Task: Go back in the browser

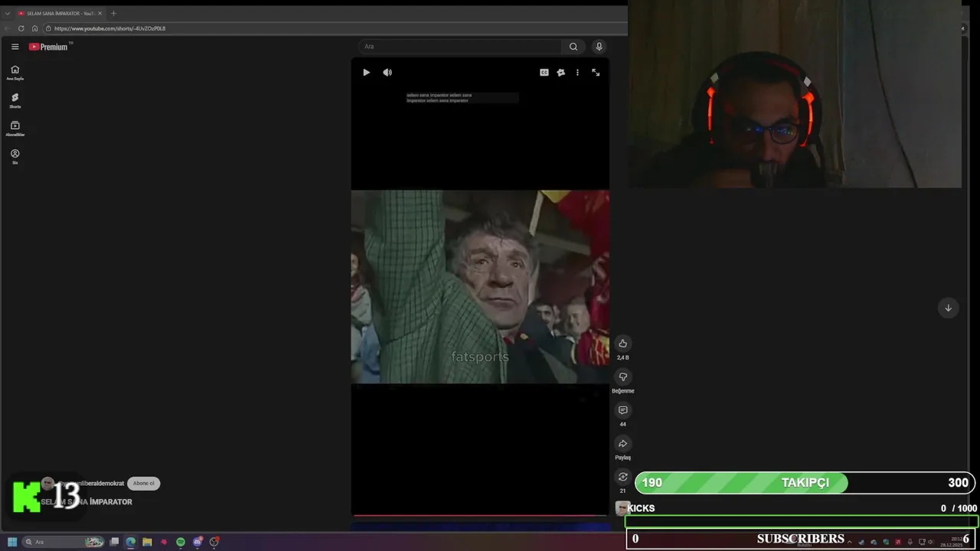Action: coord(8,28)
